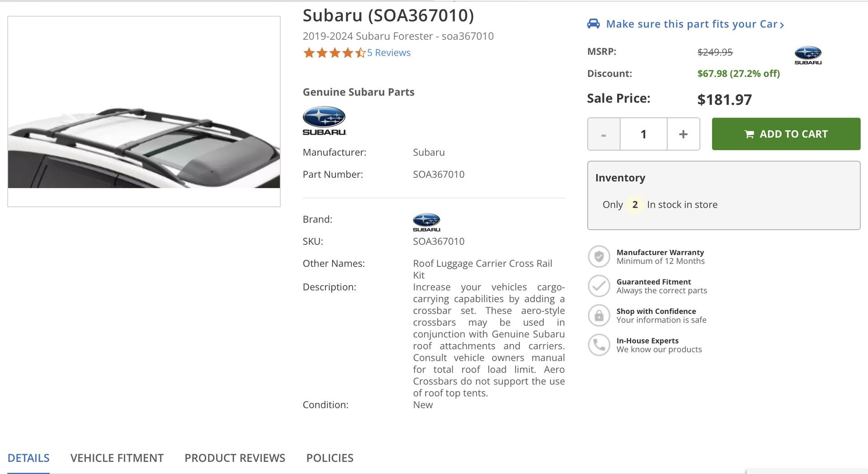This screenshot has height=474, width=868.
Task: Click 'Minimum of 12 Months' warranty text
Action: click(660, 261)
